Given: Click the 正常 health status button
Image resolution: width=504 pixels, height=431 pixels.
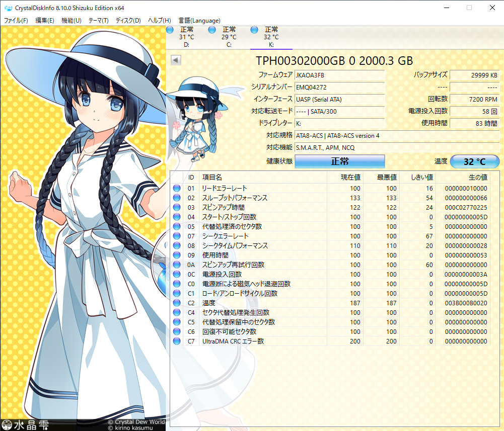Looking at the screenshot, I should point(339,161).
